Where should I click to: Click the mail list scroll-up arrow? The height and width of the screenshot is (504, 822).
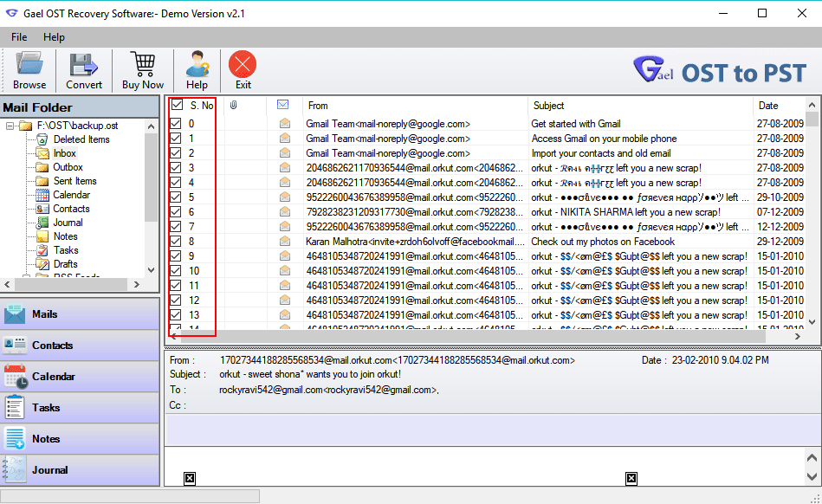pyautogui.click(x=812, y=105)
